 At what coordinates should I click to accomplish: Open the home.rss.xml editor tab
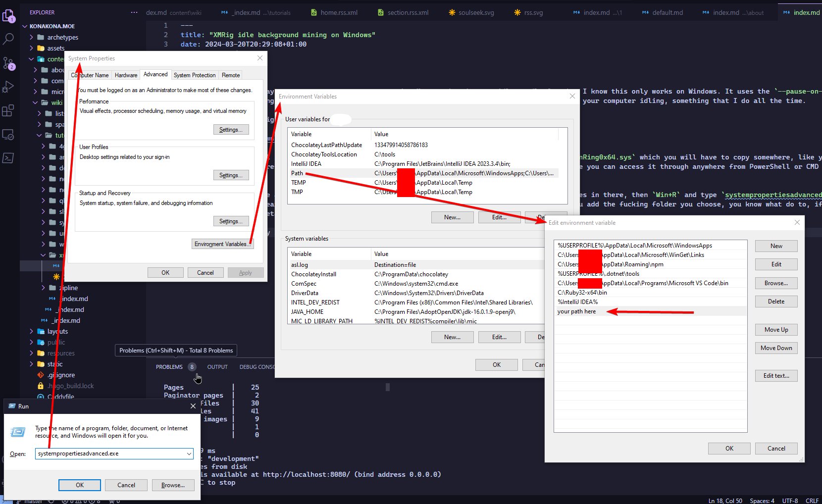pyautogui.click(x=334, y=12)
